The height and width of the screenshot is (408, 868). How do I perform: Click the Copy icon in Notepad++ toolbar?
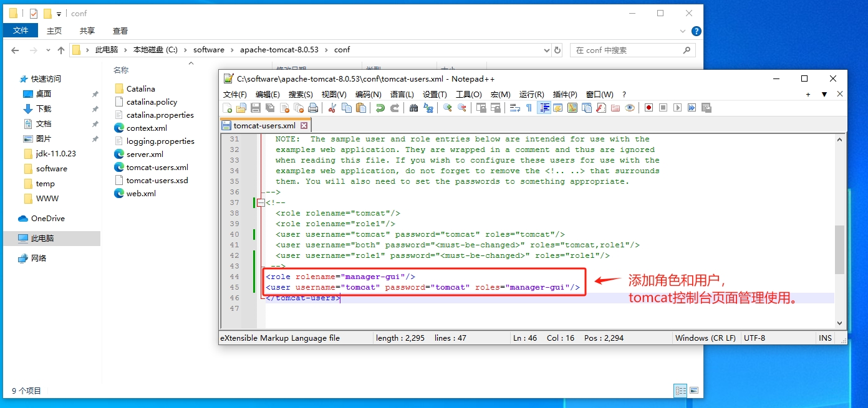pos(346,108)
